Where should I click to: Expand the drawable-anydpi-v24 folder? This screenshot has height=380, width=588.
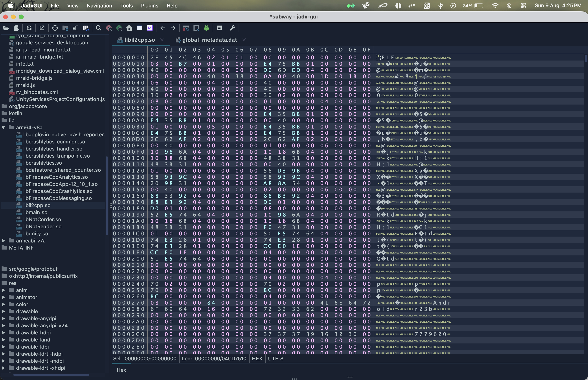pyautogui.click(x=4, y=325)
